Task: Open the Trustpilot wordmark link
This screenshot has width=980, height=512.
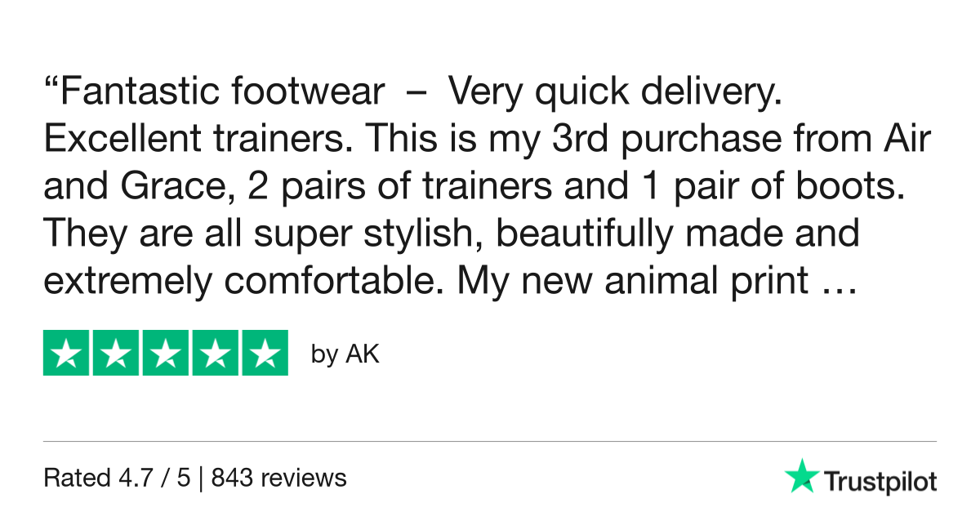Action: [880, 482]
